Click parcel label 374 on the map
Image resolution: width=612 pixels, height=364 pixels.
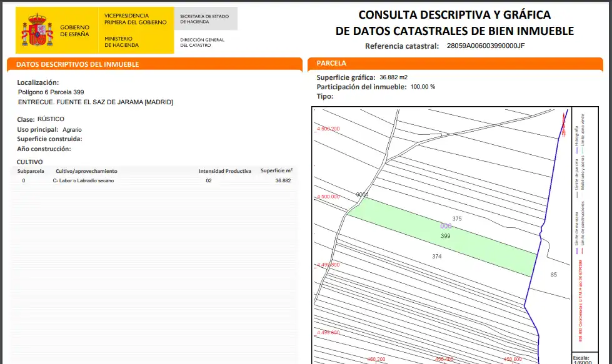[x=437, y=256]
